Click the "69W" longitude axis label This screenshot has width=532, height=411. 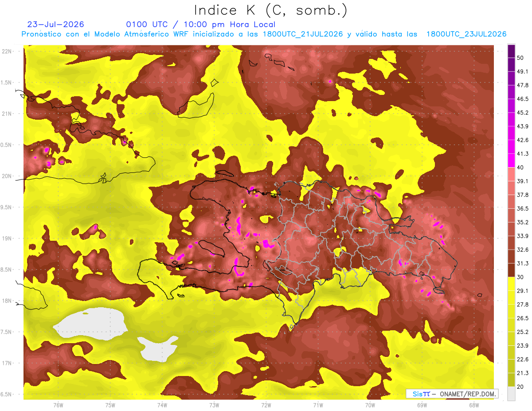point(422,405)
